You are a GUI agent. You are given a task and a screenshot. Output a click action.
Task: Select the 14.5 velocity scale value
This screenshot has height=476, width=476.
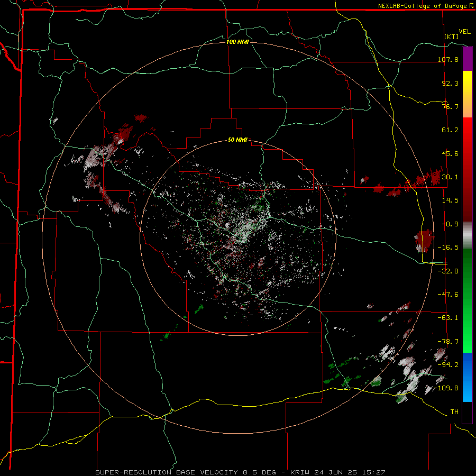(x=450, y=200)
